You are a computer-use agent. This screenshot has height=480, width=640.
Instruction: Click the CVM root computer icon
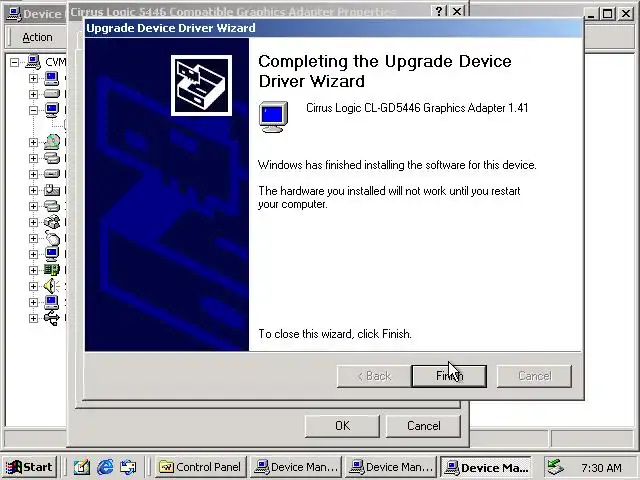pos(33,62)
